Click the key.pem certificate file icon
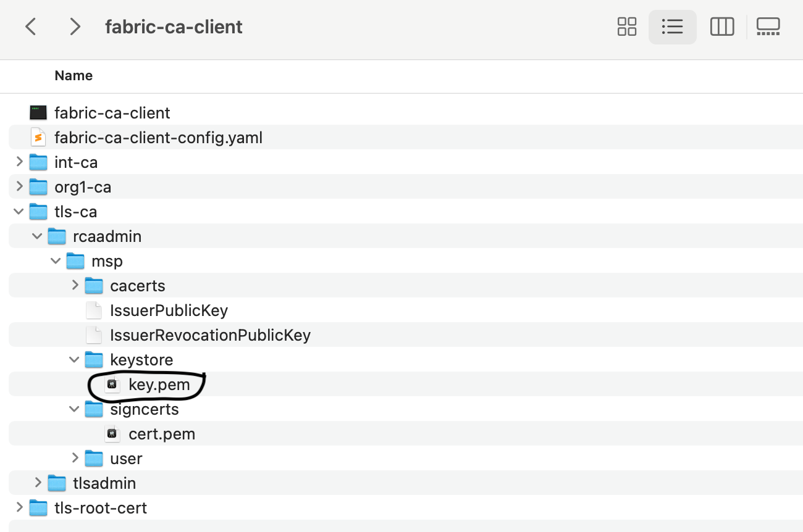This screenshot has width=803, height=532. coord(112,384)
